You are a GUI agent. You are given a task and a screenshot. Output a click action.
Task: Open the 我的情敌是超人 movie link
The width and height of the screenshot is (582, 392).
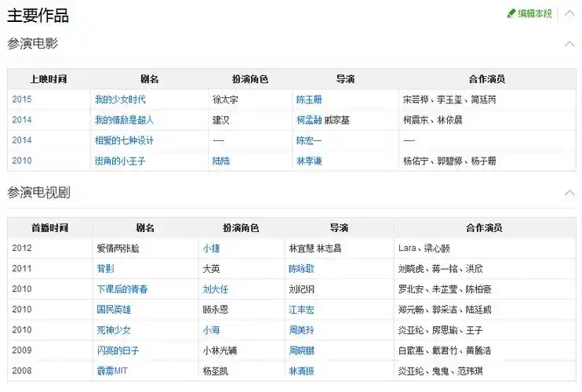(x=124, y=120)
